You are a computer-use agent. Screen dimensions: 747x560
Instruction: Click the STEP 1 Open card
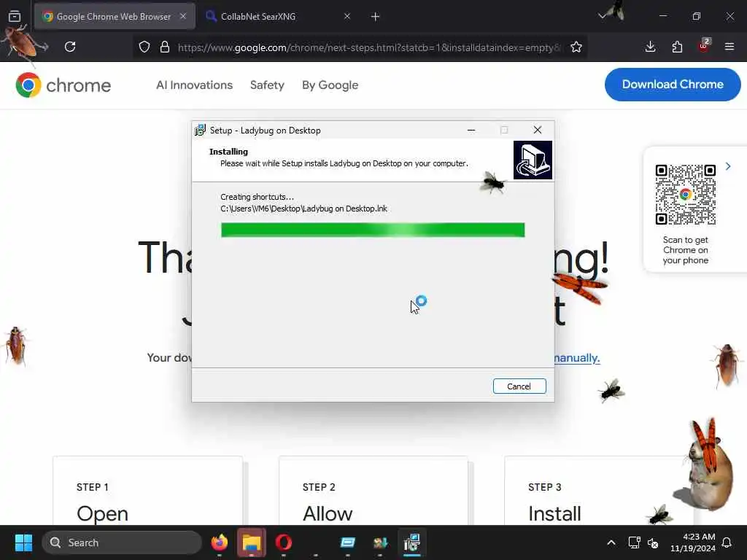[x=147, y=491]
